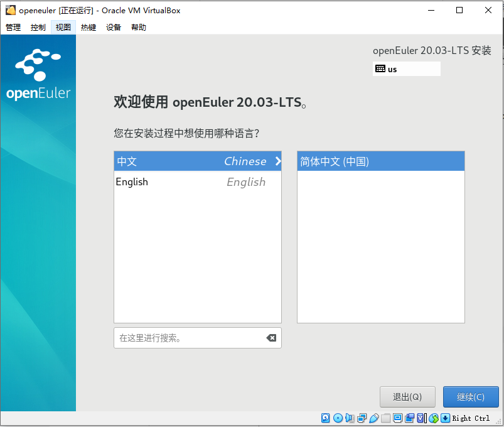Click the optical disc status icon

point(338,418)
